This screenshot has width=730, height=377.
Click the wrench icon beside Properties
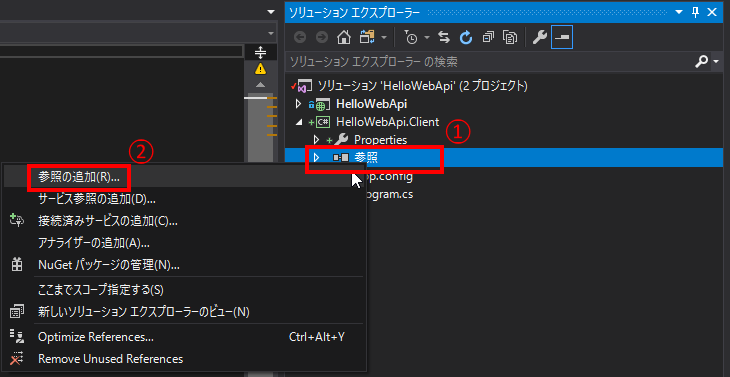pos(341,140)
